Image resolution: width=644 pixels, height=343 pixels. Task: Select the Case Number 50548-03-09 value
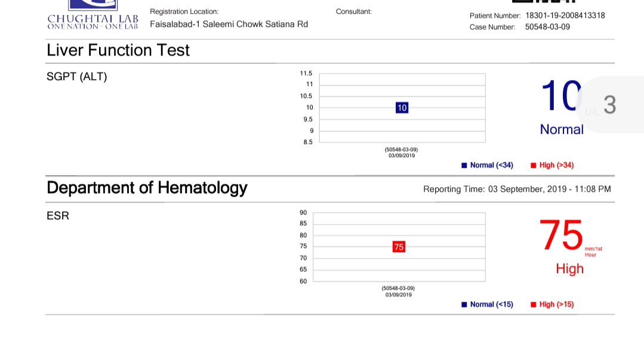[547, 27]
